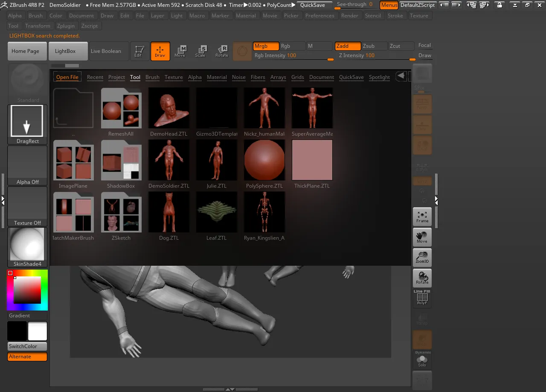Switch to the Spotlight tab in LightBox
Viewport: 546px width, 392px height.
pos(379,77)
